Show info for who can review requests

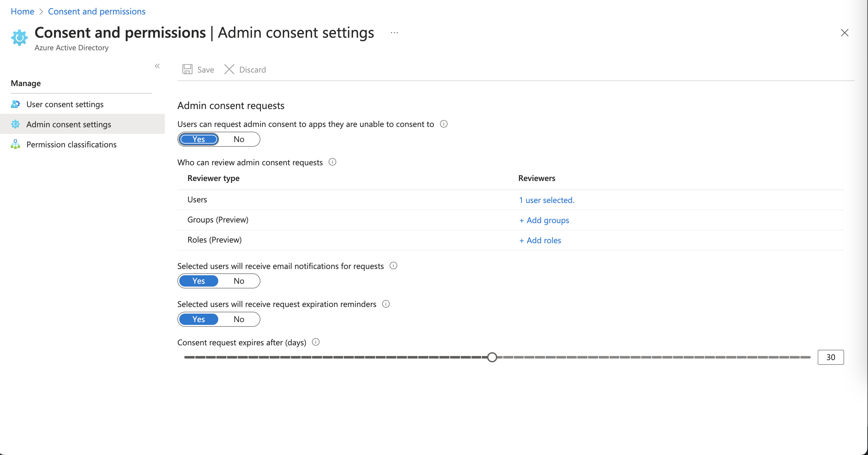[x=332, y=162]
